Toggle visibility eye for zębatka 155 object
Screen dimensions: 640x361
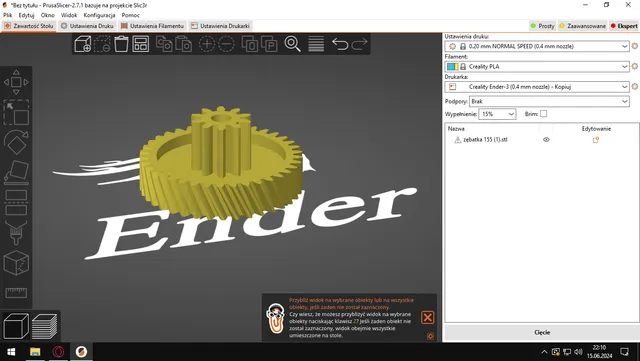coord(546,140)
